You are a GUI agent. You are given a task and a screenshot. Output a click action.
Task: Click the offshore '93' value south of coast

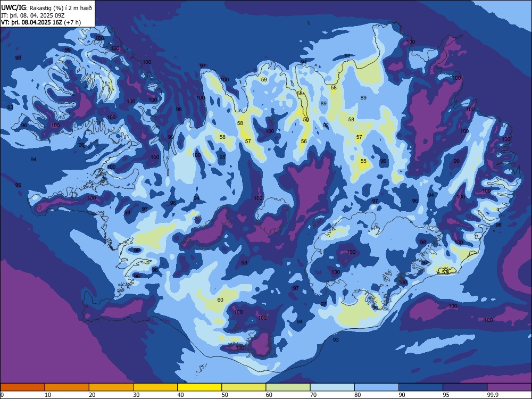[x=336, y=339]
